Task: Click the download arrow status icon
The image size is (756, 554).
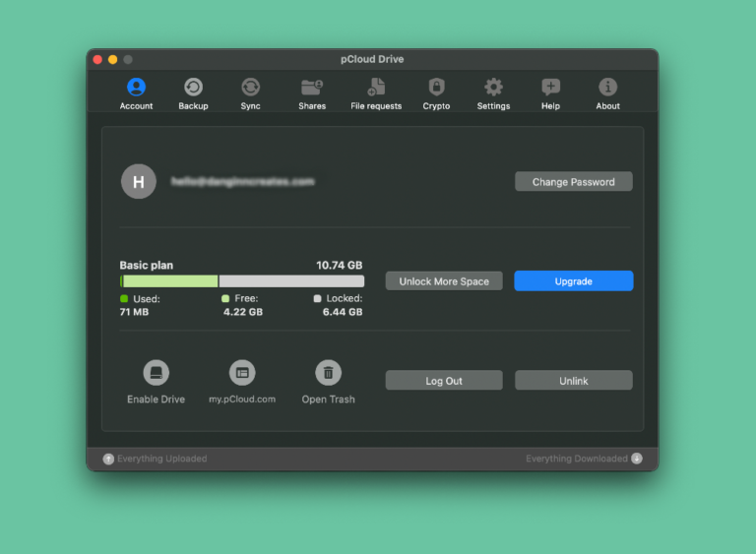Action: pyautogui.click(x=637, y=459)
